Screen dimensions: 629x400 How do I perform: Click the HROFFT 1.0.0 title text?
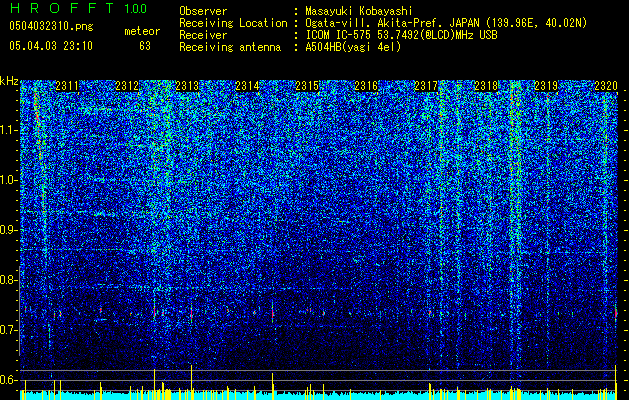click(x=79, y=8)
